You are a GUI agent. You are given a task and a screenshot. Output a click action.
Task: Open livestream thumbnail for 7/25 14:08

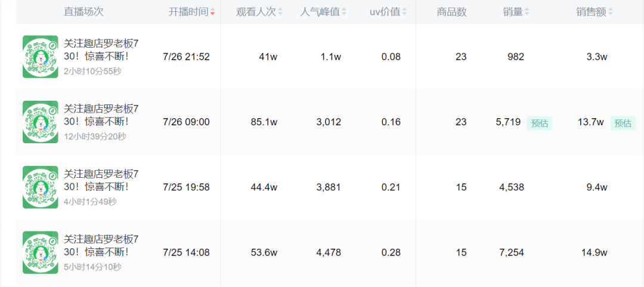[x=41, y=252]
